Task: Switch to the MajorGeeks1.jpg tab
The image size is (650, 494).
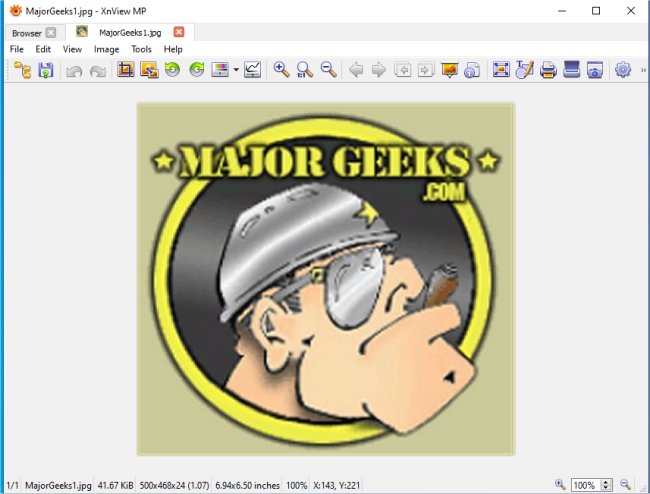Action: (x=130, y=33)
